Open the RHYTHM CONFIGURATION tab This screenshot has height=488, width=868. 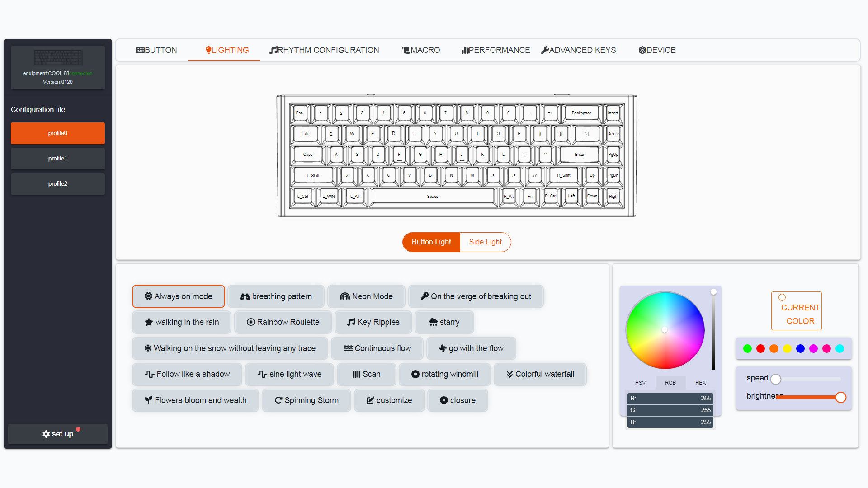(x=324, y=50)
